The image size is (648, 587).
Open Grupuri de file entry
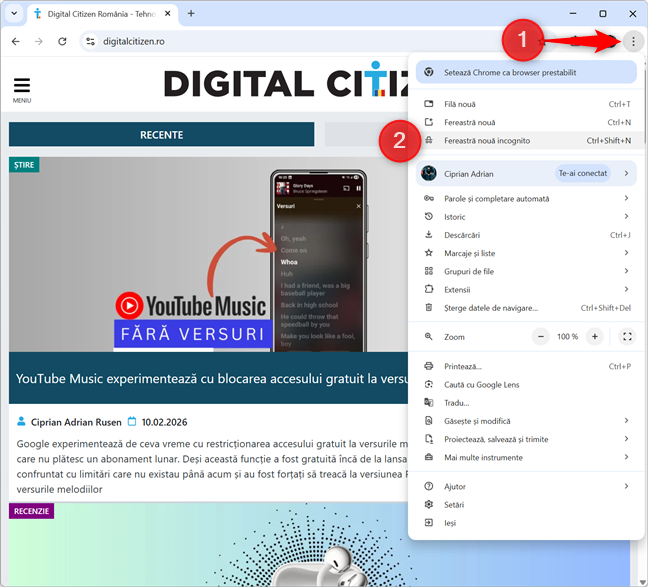tap(526, 271)
